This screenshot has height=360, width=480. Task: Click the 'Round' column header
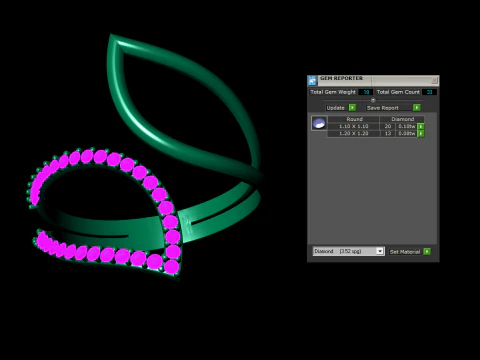354,119
